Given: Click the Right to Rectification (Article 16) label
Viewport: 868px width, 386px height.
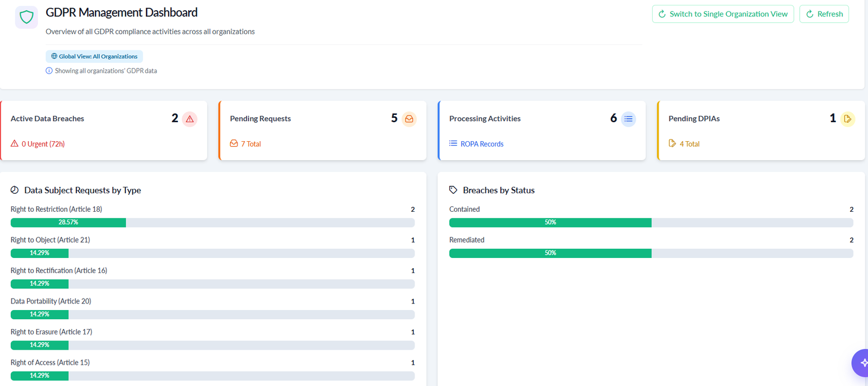Looking at the screenshot, I should click(x=59, y=270).
